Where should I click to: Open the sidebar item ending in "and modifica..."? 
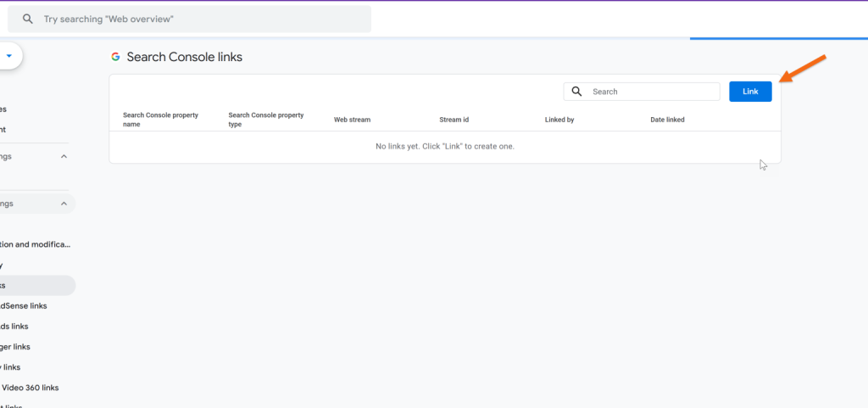click(36, 244)
